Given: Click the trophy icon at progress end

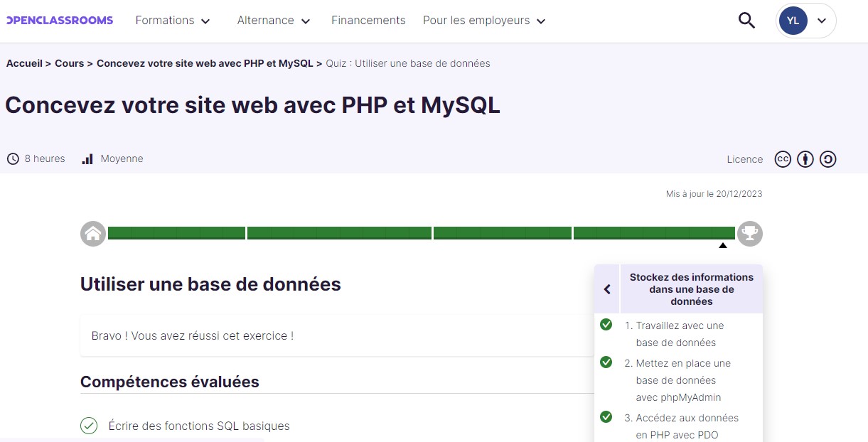Looking at the screenshot, I should click(x=749, y=233).
